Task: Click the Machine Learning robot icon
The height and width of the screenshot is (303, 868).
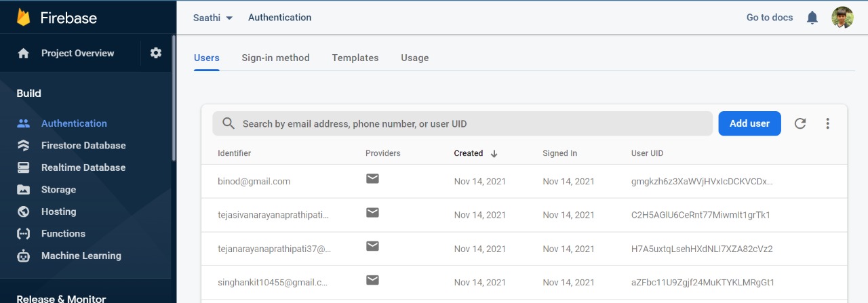Action: coord(24,256)
